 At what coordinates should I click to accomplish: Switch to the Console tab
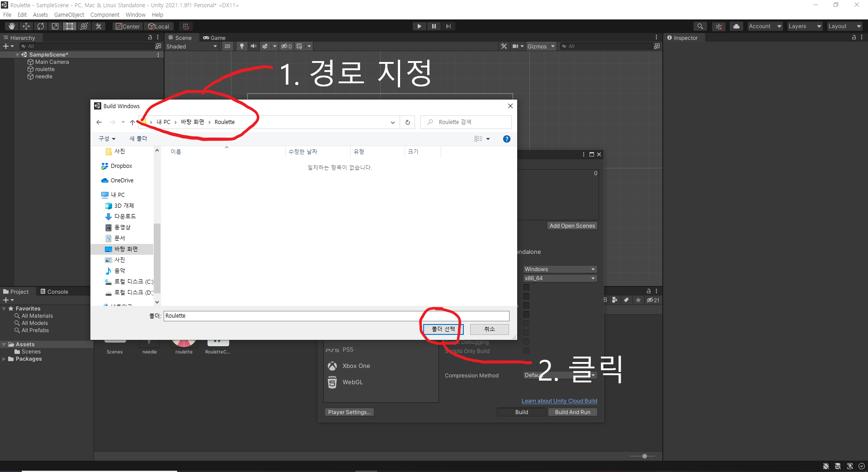pos(54,292)
